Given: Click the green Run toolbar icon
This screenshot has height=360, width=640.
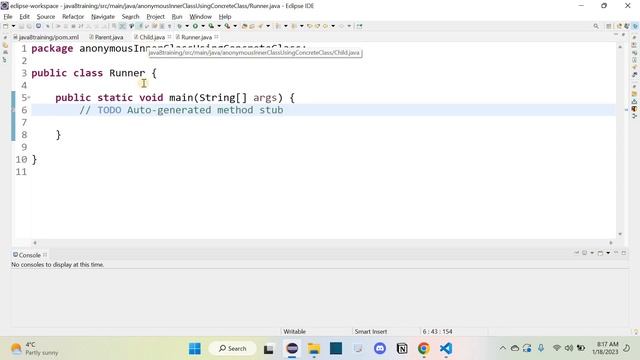Looking at the screenshot, I should (195, 26).
